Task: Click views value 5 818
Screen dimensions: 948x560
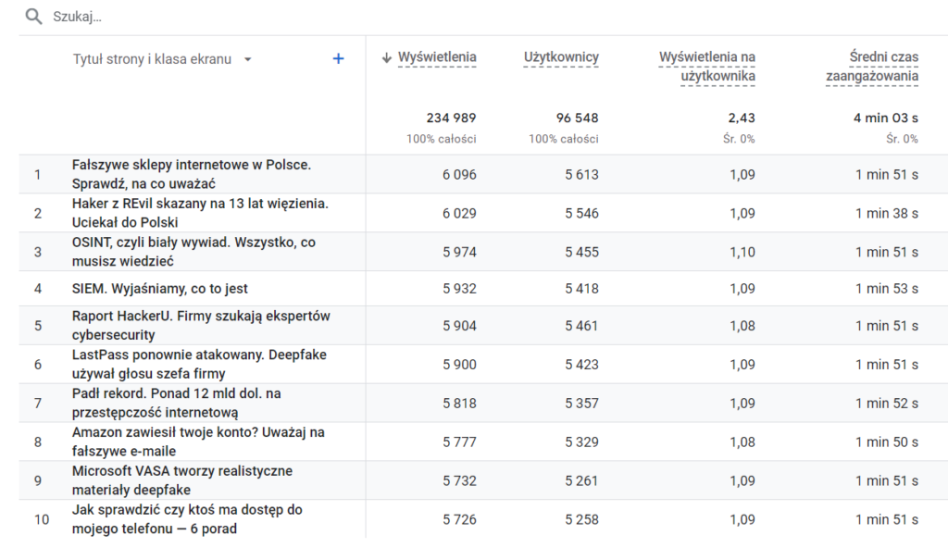Action: pyautogui.click(x=459, y=404)
